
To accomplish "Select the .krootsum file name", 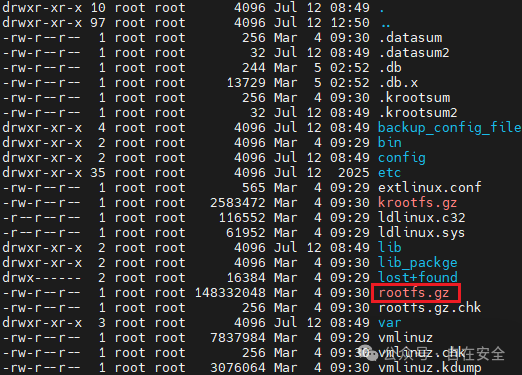I will click(x=414, y=98).
